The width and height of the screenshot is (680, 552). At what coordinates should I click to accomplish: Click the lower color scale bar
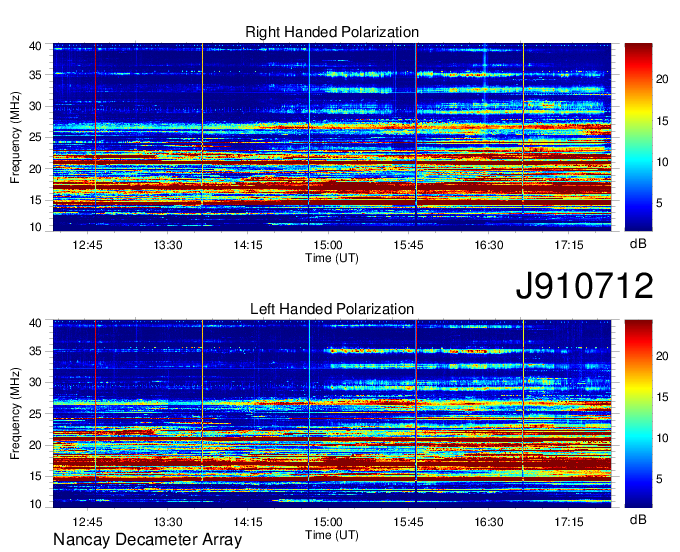638,414
